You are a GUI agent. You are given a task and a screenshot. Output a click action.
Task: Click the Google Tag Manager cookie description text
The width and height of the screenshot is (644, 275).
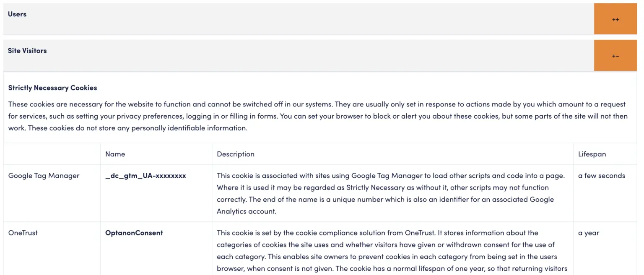point(390,193)
